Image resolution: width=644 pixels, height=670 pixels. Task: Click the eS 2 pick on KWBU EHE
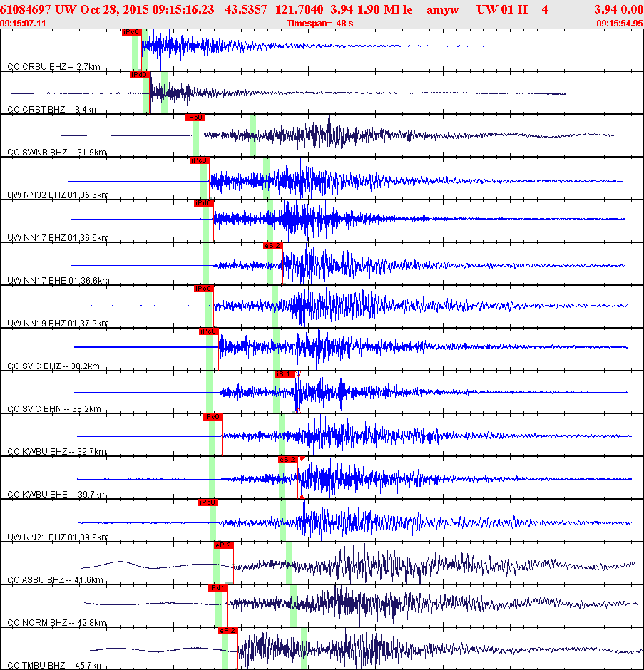pos(288,459)
